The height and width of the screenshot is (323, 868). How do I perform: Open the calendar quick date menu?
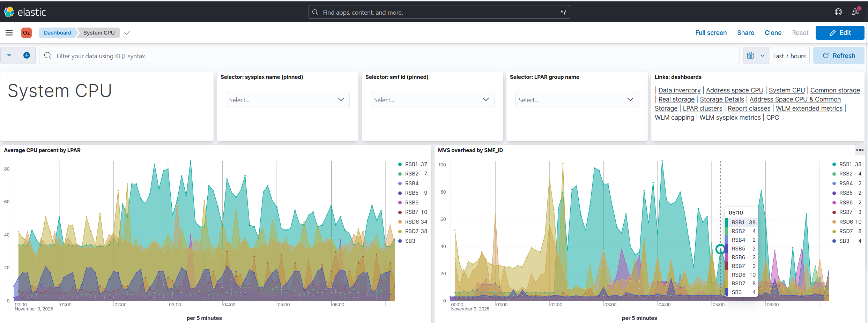click(x=756, y=56)
